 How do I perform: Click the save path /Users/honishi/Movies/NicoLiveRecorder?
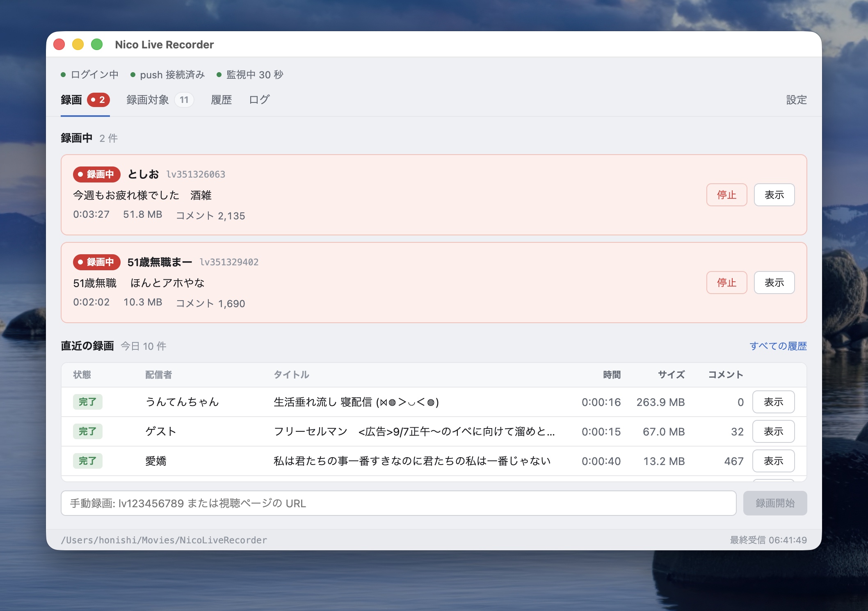click(164, 540)
